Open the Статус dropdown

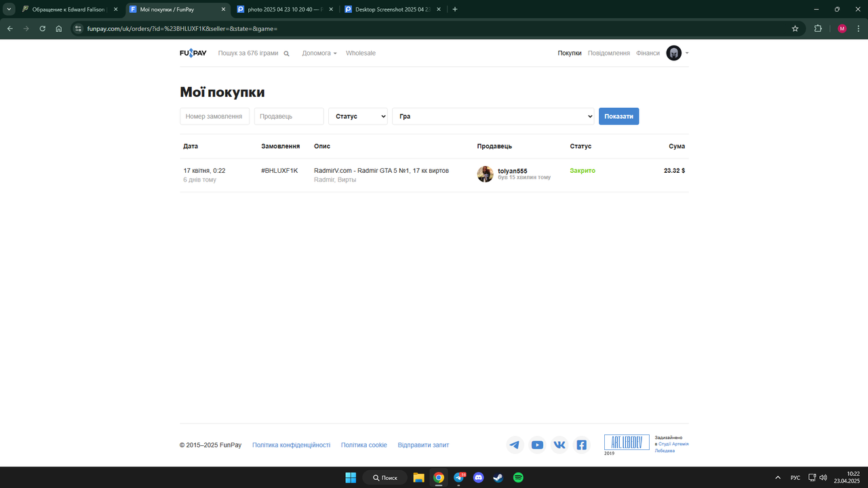pos(358,117)
